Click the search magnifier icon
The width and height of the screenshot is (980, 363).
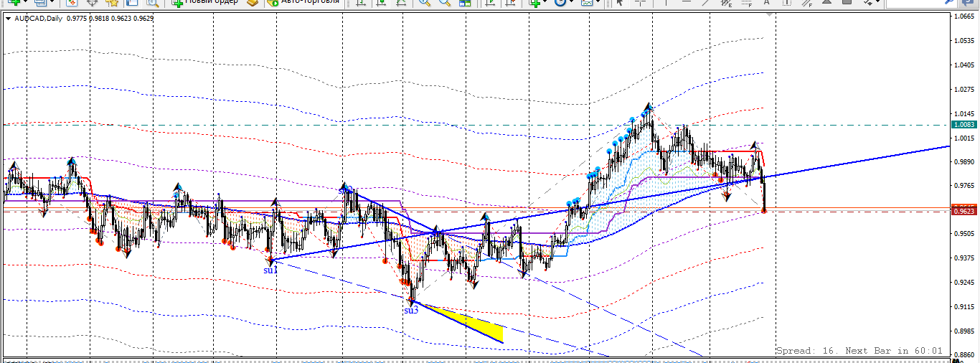pos(951,3)
